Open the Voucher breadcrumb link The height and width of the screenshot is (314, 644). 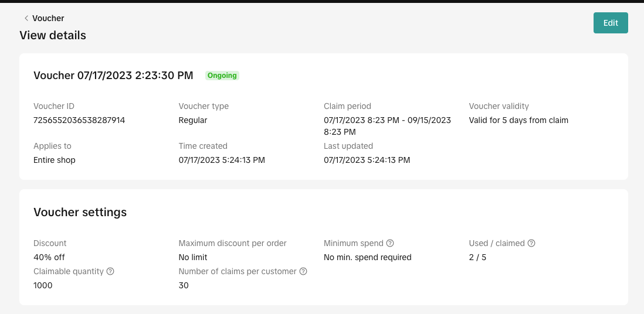pos(48,18)
